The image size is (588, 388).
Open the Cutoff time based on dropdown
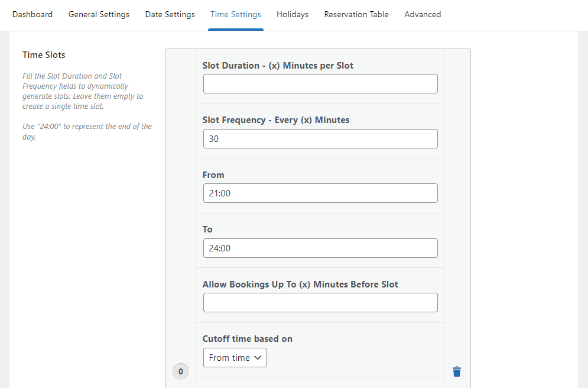click(235, 358)
